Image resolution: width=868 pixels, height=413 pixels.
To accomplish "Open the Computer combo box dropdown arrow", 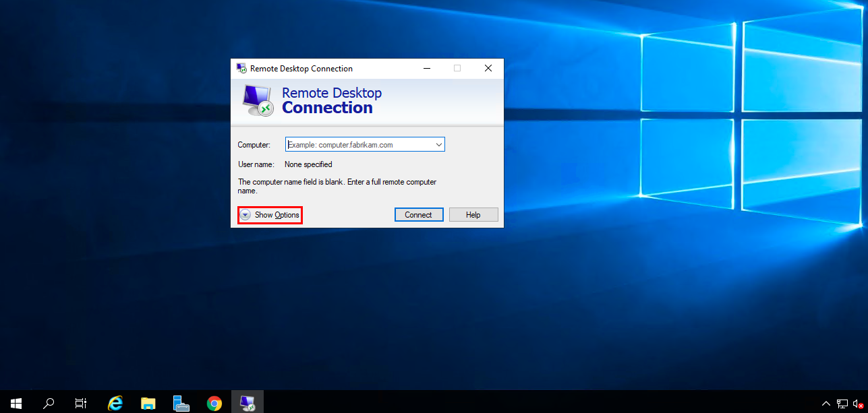I will click(438, 144).
